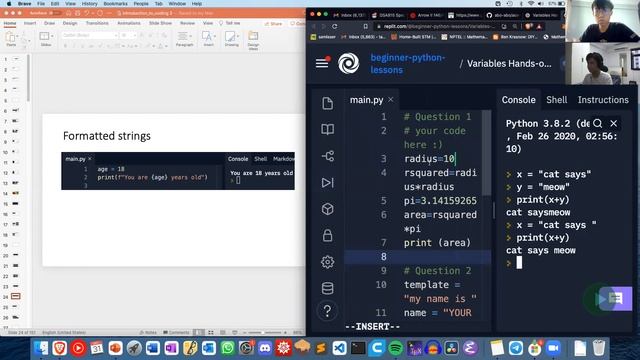640x360 pixels.
Task: Click the Replit spiral logo
Action: [x=349, y=63]
